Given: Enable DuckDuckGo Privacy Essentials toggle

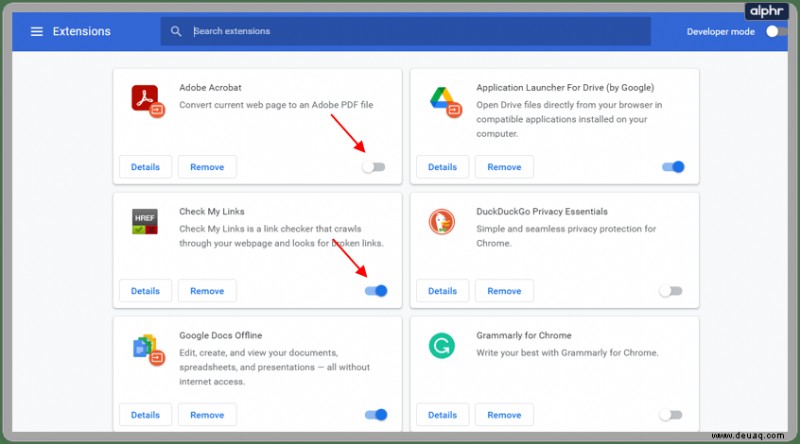Looking at the screenshot, I should pos(670,291).
